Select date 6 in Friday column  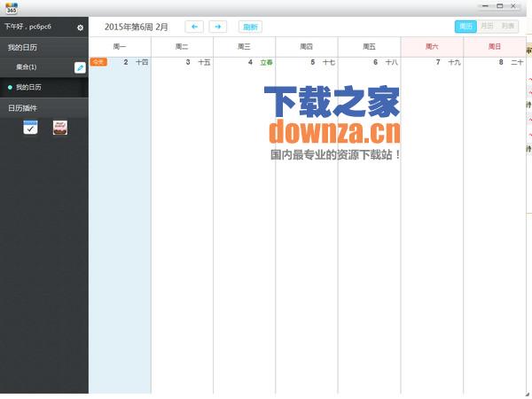376,62
